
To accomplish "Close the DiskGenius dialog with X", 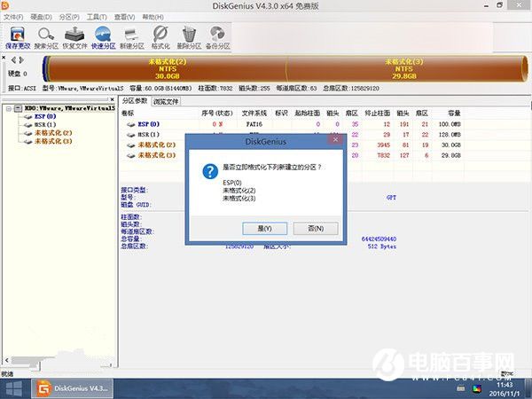I will pos(335,140).
